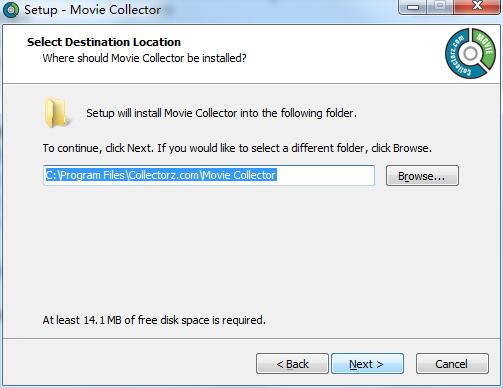503x388 pixels.
Task: Close the Setup window with the X
Action: pos(478,6)
